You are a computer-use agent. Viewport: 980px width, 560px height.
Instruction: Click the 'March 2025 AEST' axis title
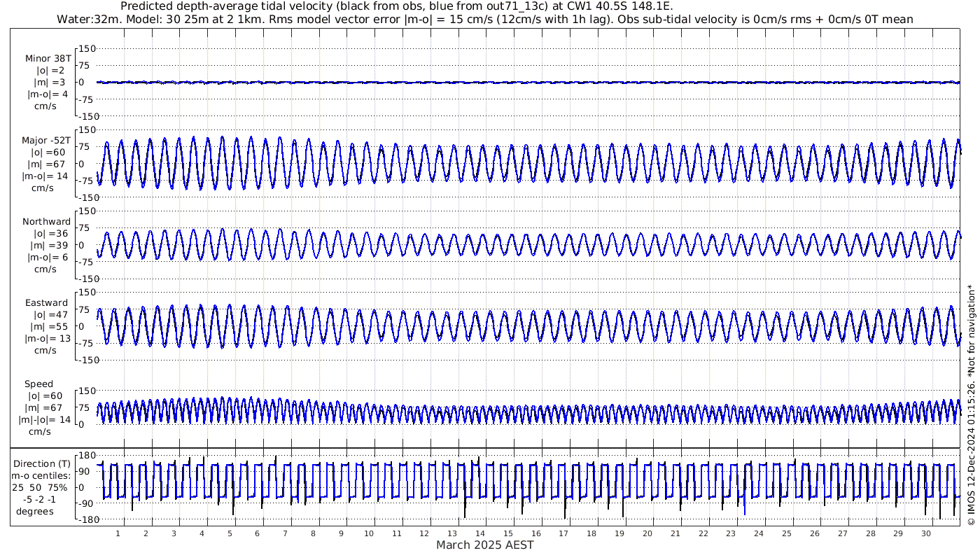(485, 545)
